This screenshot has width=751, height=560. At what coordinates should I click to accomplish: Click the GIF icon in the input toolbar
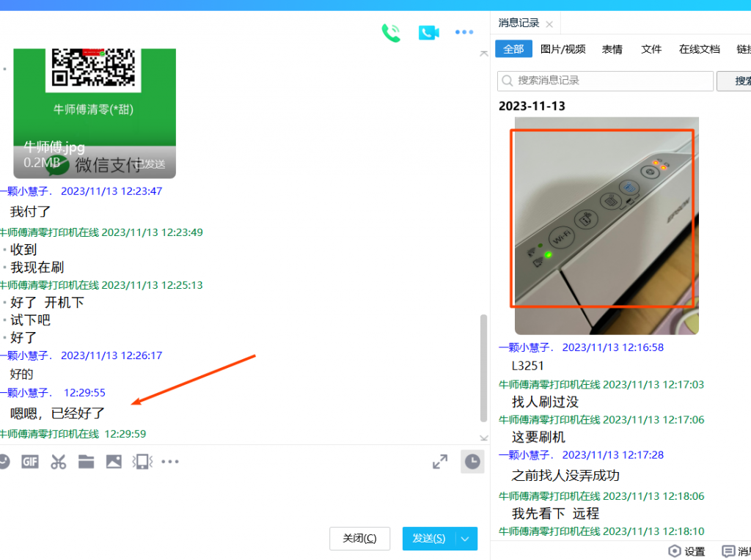[30, 462]
